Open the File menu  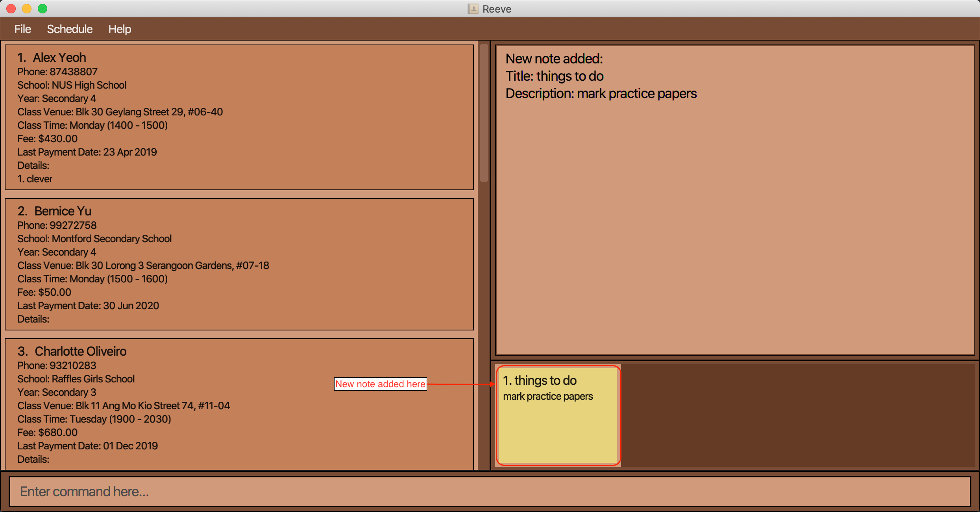point(22,29)
